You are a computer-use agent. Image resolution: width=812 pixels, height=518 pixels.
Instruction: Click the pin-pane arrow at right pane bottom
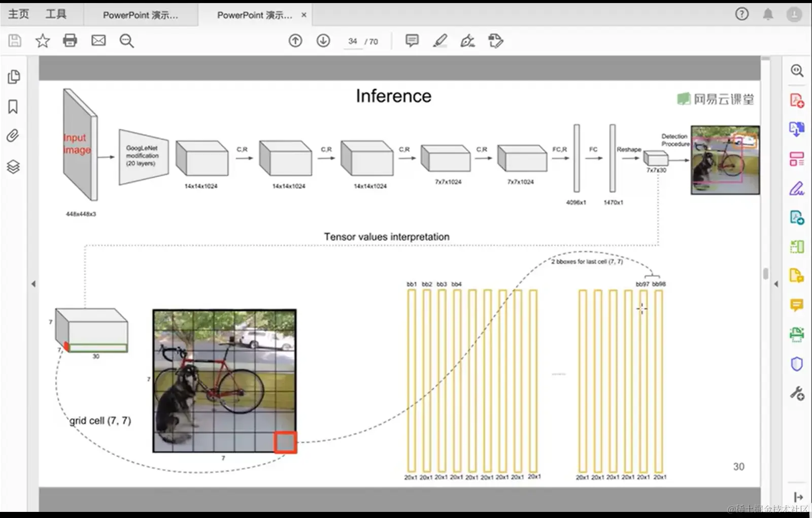point(798,497)
